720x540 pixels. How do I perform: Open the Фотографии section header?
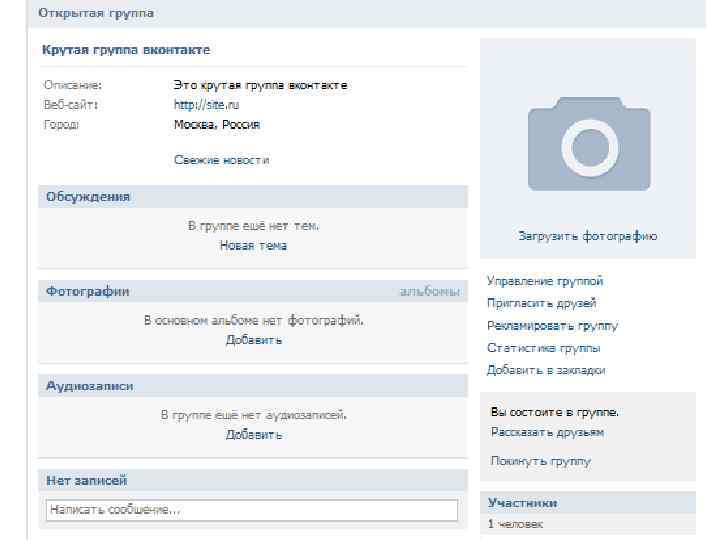87,292
